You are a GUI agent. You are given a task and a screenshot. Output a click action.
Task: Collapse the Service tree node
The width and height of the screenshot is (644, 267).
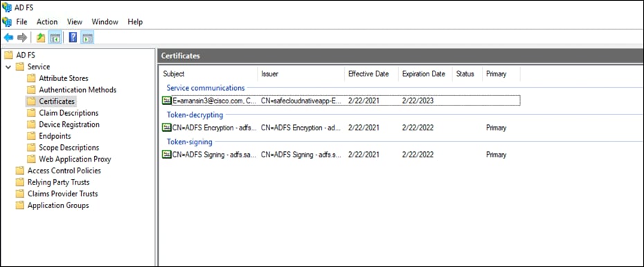point(8,67)
